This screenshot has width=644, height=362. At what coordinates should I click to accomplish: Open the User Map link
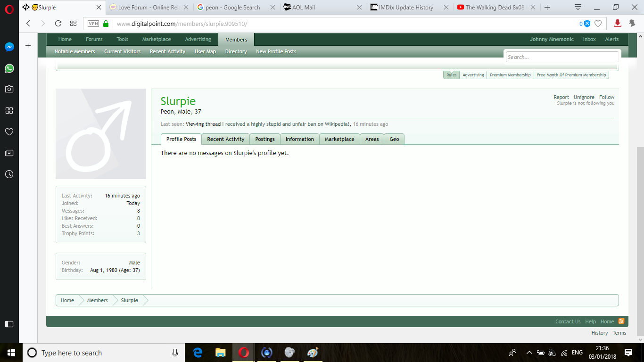pos(205,51)
